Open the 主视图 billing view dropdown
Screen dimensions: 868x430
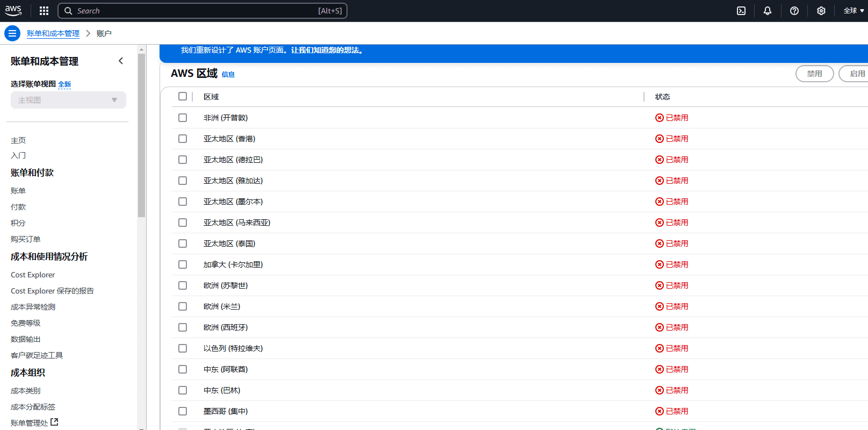[x=68, y=100]
